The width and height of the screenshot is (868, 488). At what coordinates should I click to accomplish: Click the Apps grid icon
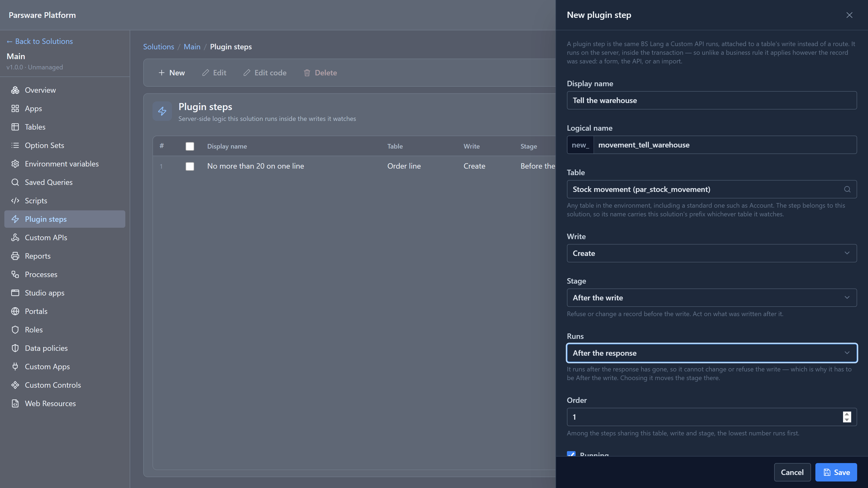[x=15, y=108]
